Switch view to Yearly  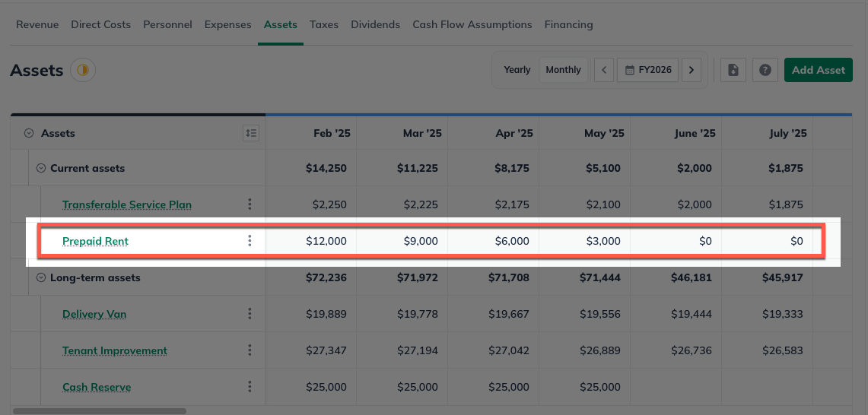[x=517, y=70]
